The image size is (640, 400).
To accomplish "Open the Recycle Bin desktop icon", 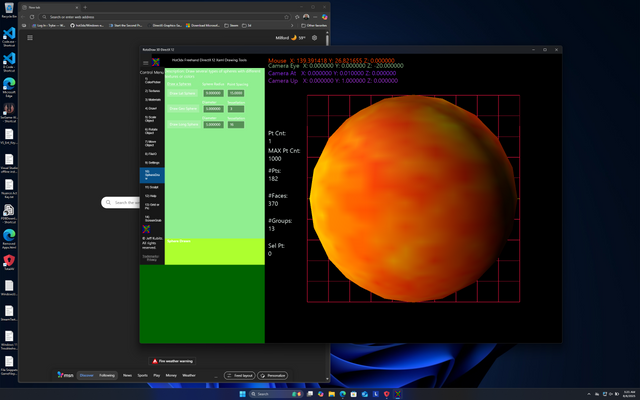I will click(x=9, y=10).
